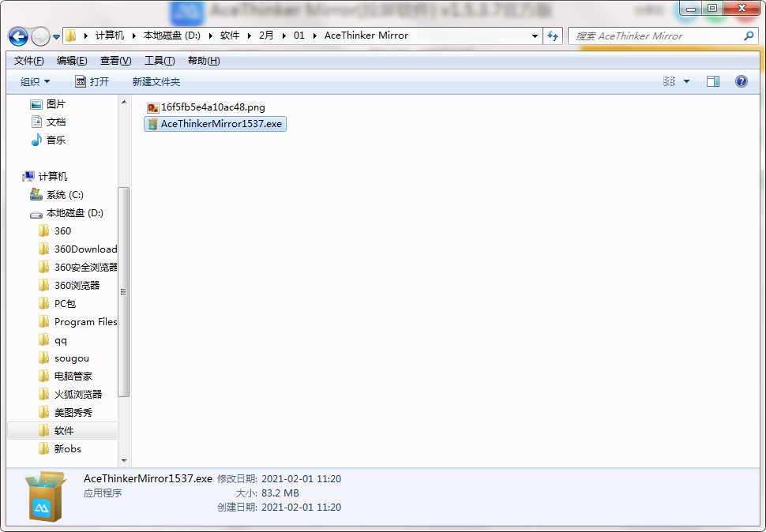This screenshot has width=766, height=532.
Task: Click the search magnifier icon
Action: click(x=749, y=36)
